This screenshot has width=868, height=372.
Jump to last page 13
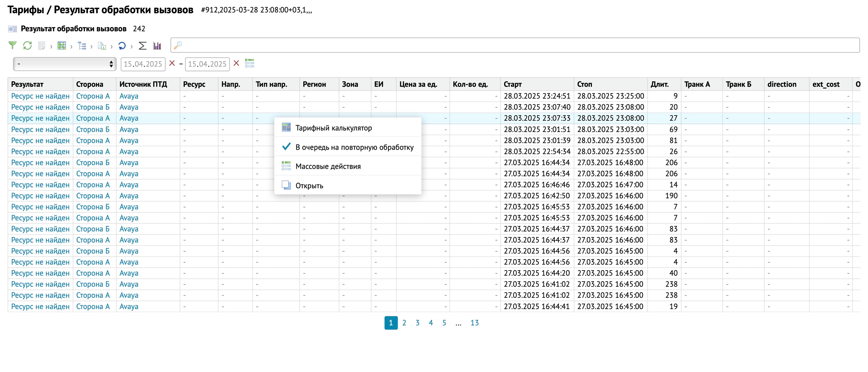(474, 322)
